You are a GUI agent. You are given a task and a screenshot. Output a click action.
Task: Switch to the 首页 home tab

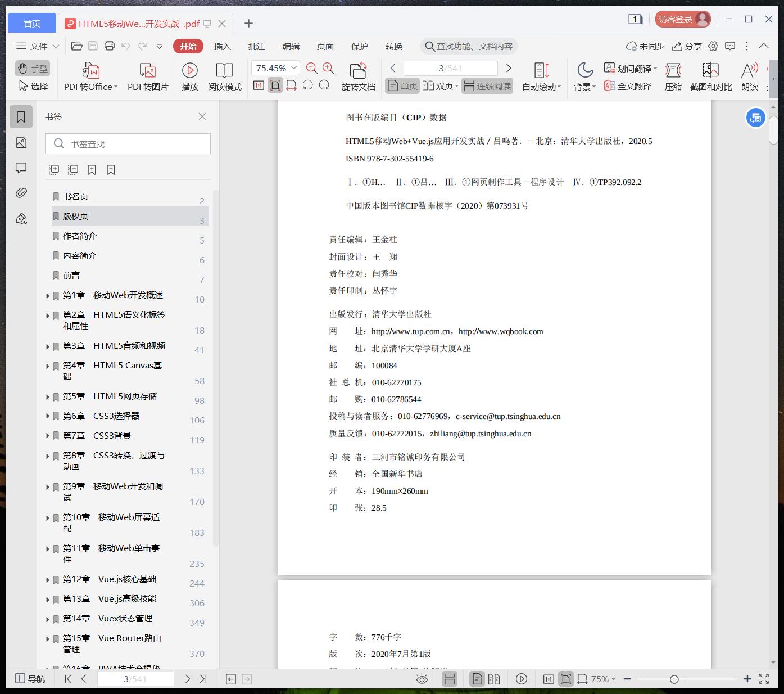(x=32, y=23)
